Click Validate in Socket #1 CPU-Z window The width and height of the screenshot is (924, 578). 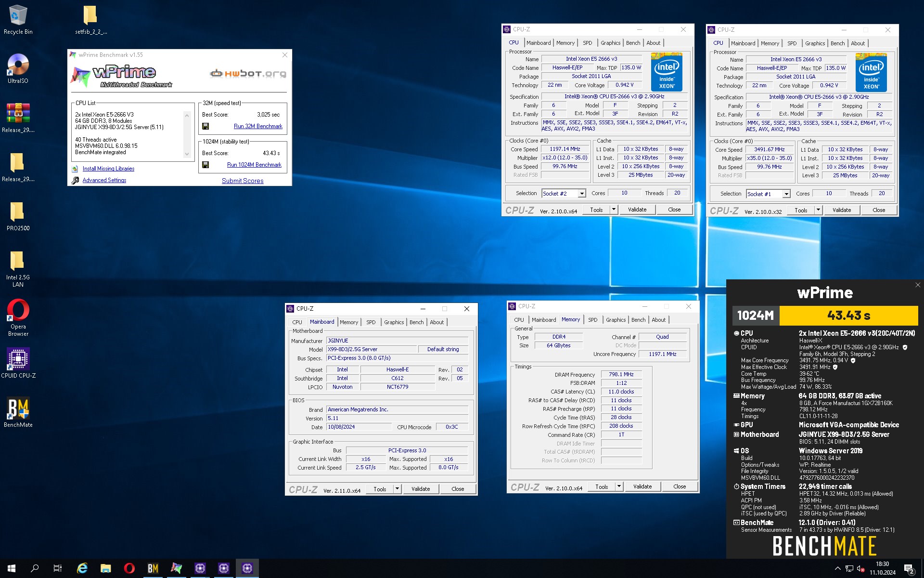coord(842,210)
